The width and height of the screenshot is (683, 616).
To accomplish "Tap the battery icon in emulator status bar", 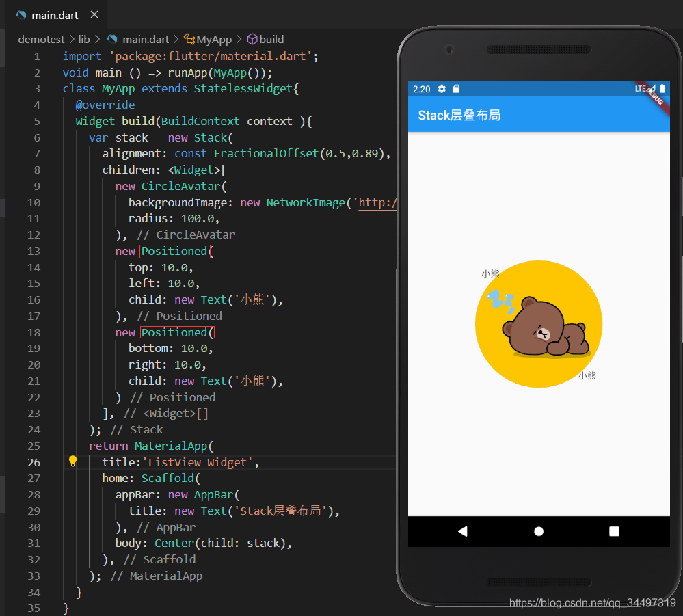I will [662, 88].
